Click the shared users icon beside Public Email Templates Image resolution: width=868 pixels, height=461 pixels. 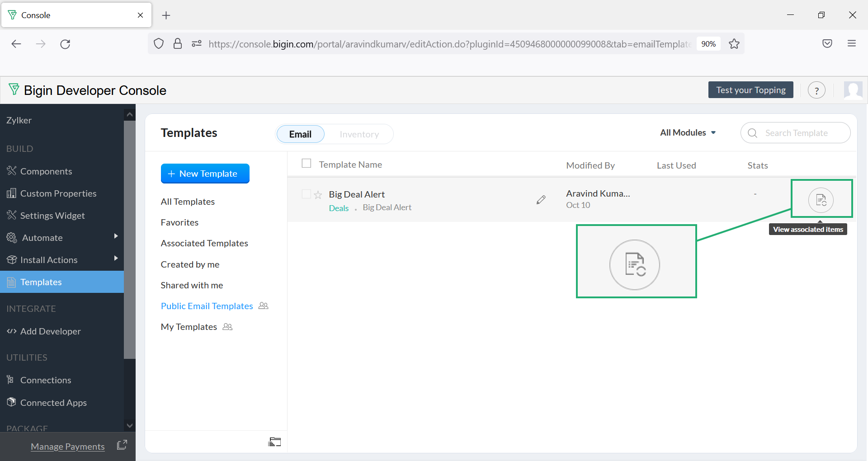click(x=264, y=306)
